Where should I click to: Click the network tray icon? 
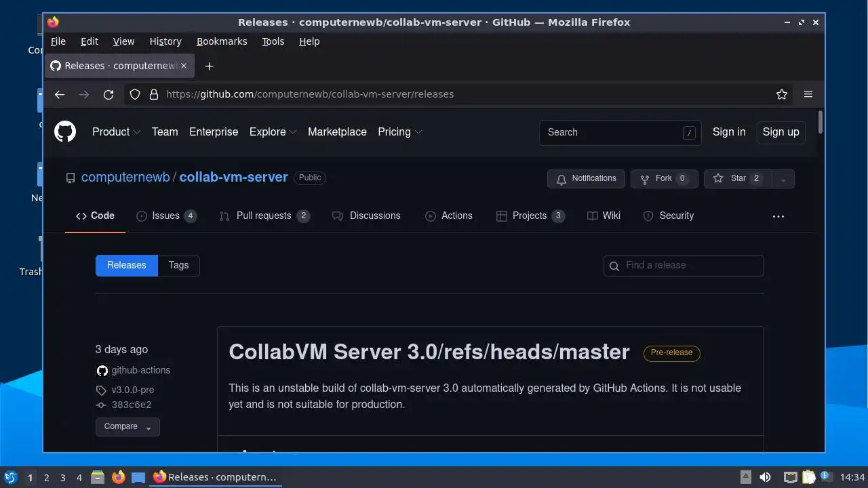coord(791,477)
